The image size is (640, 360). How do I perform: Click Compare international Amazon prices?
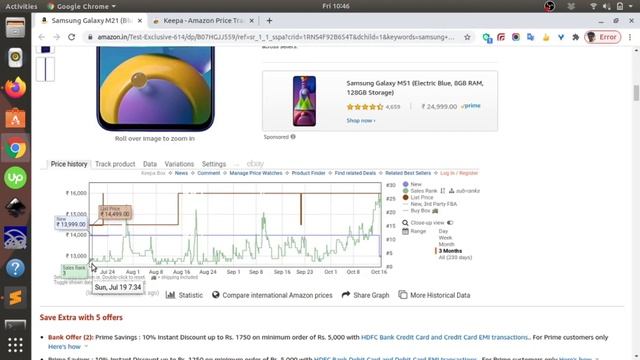(272, 295)
